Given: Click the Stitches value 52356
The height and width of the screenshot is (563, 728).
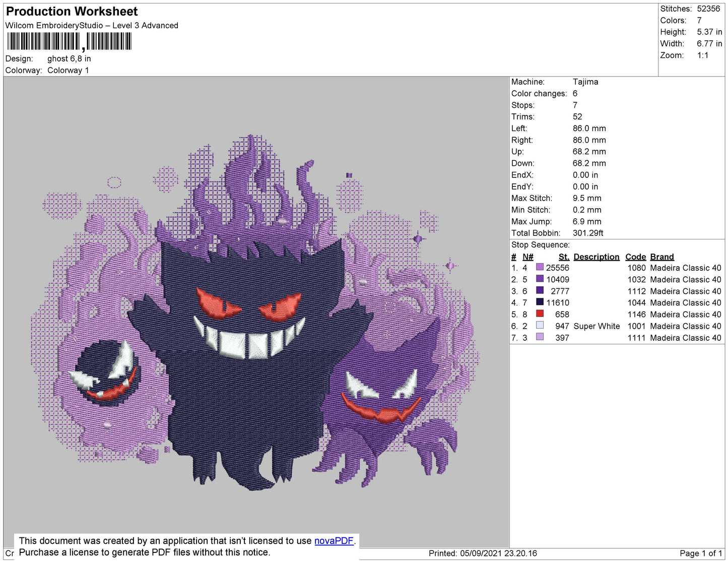Looking at the screenshot, I should 708,9.
